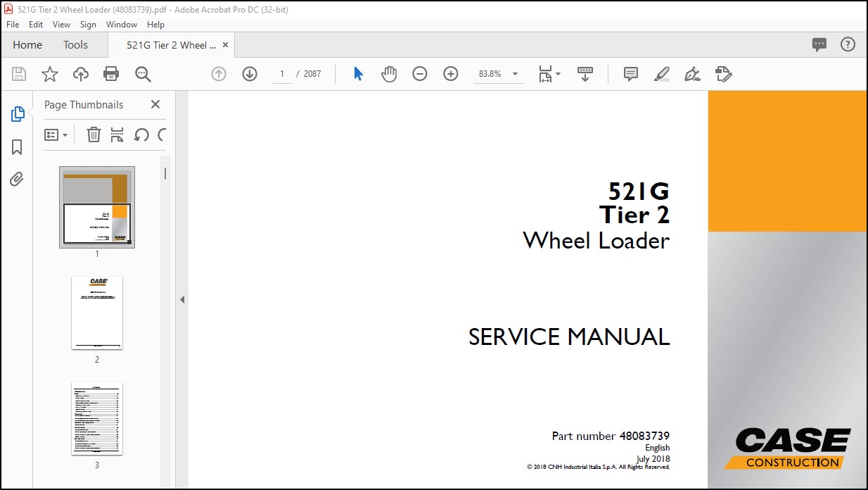The height and width of the screenshot is (490, 868).
Task: Open the View menu
Action: (x=62, y=24)
